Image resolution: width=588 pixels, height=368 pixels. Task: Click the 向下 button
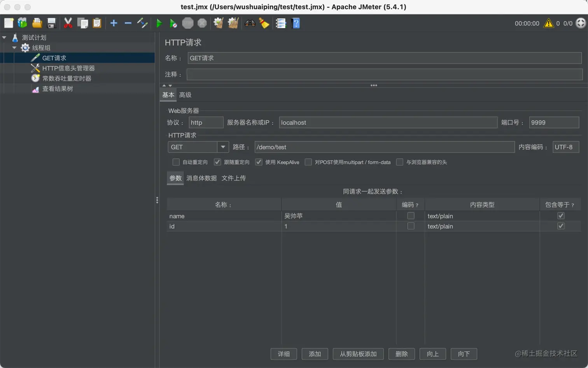coord(464,354)
